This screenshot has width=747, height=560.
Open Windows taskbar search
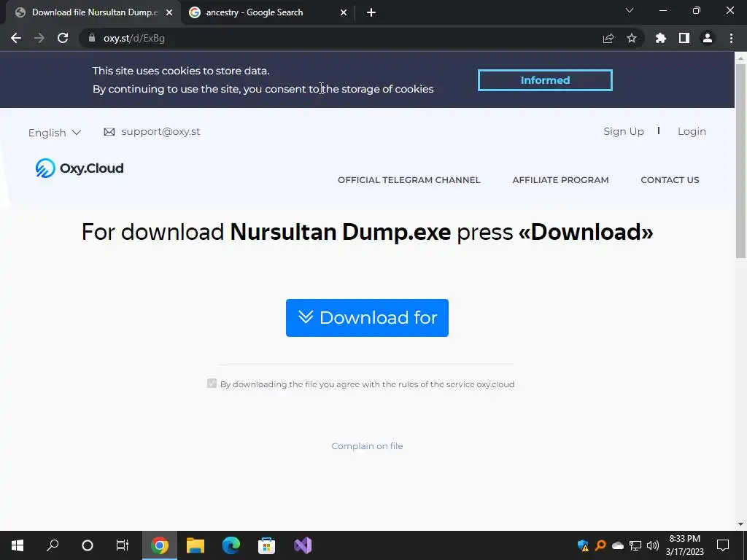(53, 545)
